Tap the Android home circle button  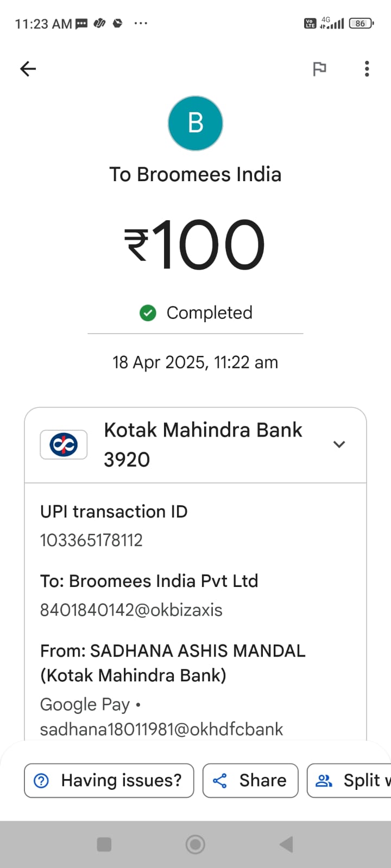195,844
